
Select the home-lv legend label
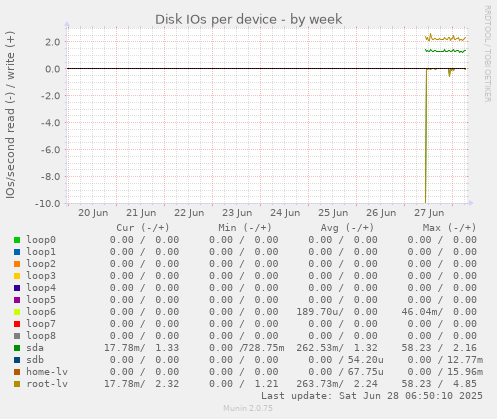click(x=47, y=372)
